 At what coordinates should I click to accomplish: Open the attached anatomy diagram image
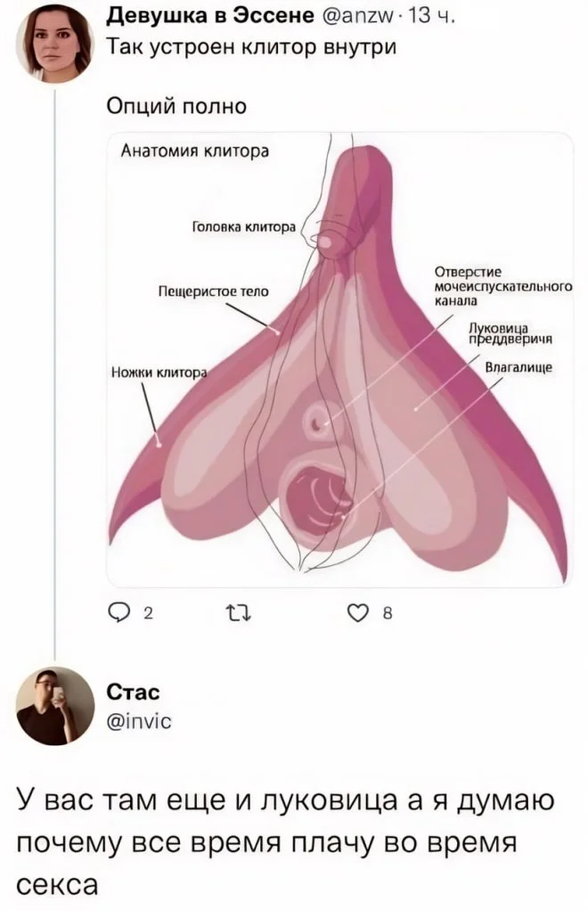[x=340, y=359]
